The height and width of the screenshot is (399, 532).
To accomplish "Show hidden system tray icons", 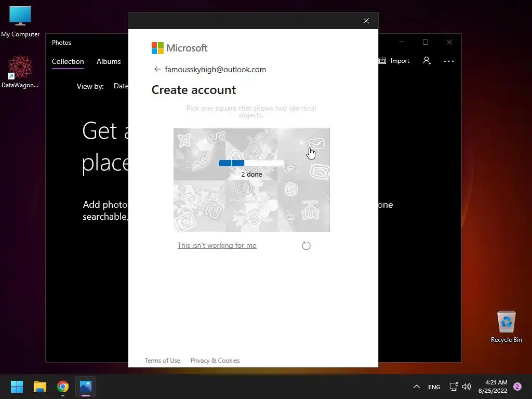I will point(417,387).
